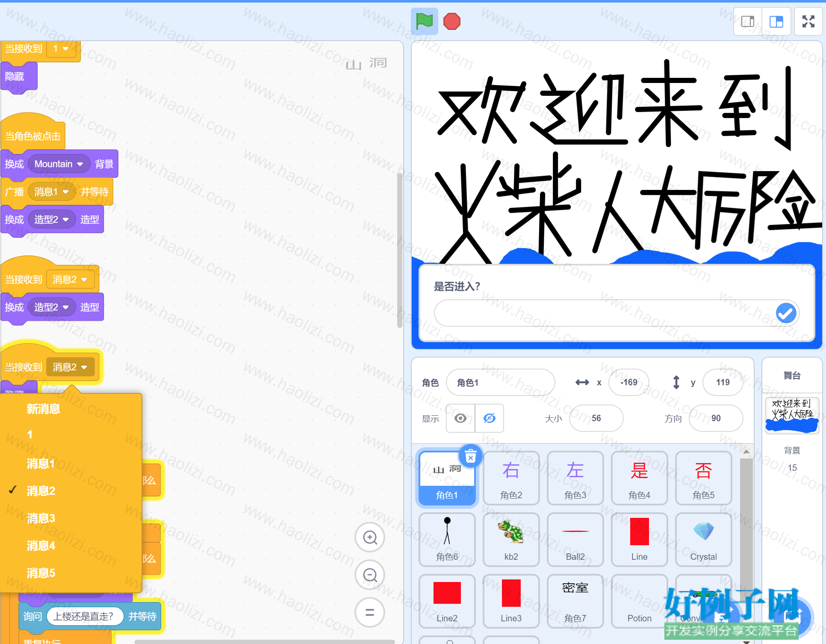Viewport: 826px width, 644px height.
Task: Delete sprite 角色1 with trash icon
Action: click(x=470, y=456)
